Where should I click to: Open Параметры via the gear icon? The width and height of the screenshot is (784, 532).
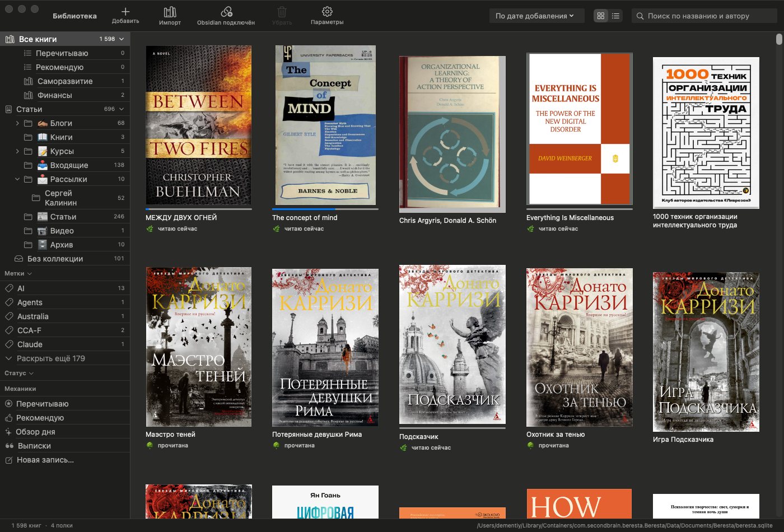tap(327, 12)
